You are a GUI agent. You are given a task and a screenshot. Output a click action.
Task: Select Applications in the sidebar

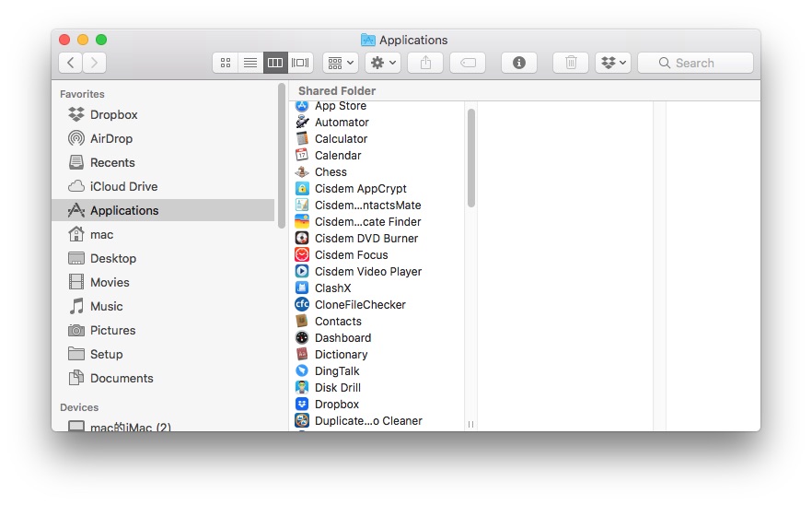(x=163, y=210)
